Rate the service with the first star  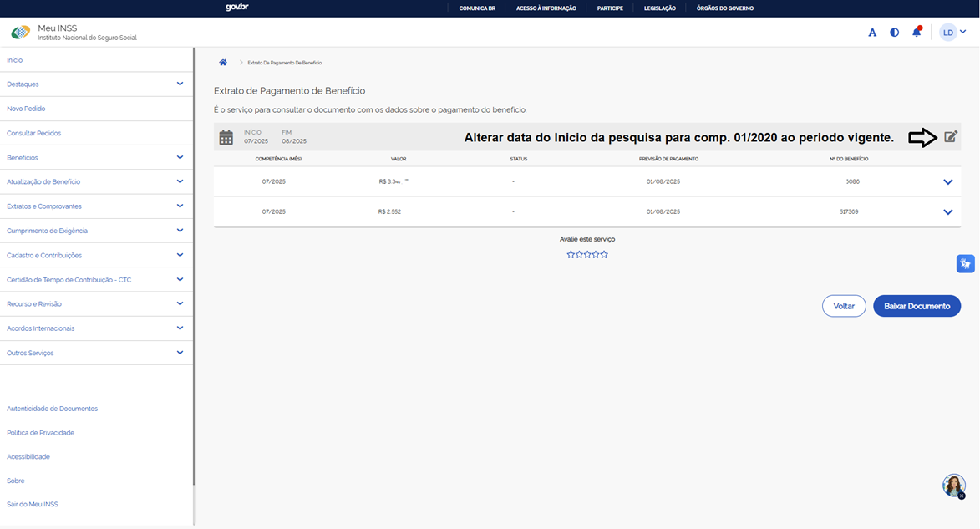[x=571, y=255]
